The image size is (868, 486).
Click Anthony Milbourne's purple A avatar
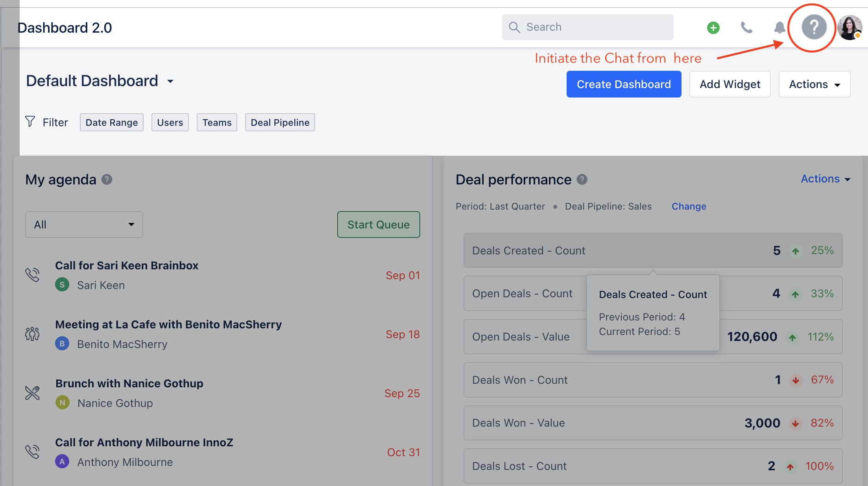tap(62, 462)
